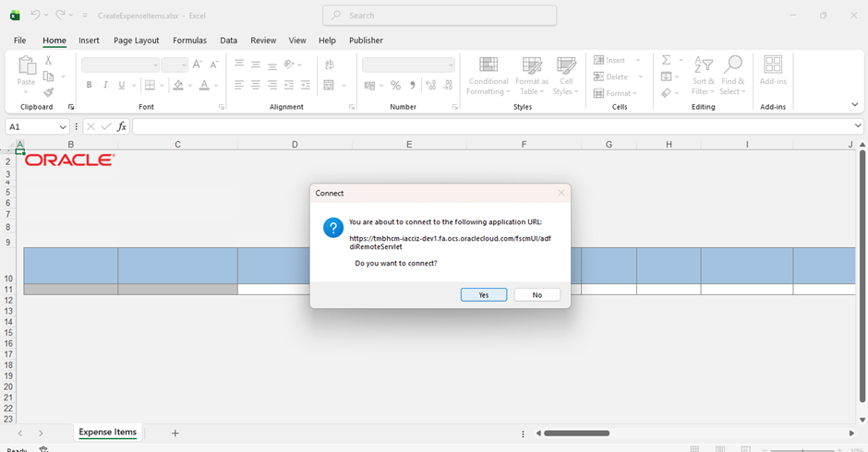Viewport: 868px width, 452px height.
Task: Switch to the Insert ribbon tab
Action: (89, 41)
